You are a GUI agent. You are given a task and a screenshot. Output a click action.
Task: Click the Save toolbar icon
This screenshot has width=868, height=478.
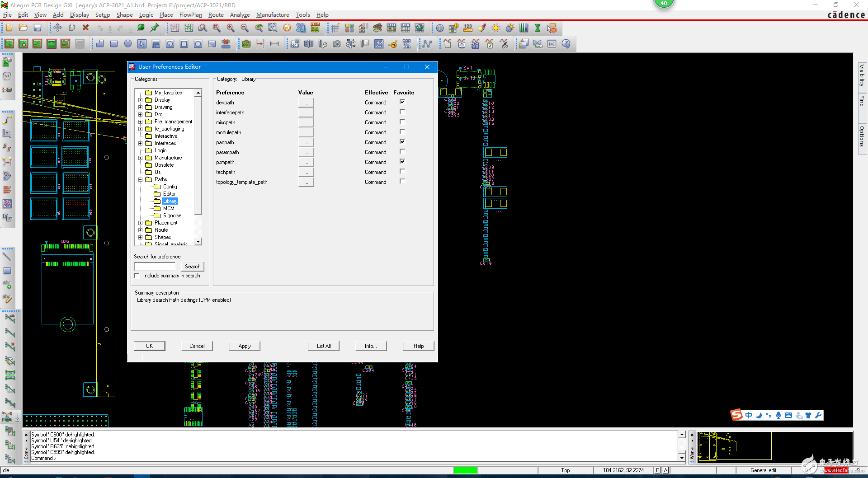pos(38,28)
